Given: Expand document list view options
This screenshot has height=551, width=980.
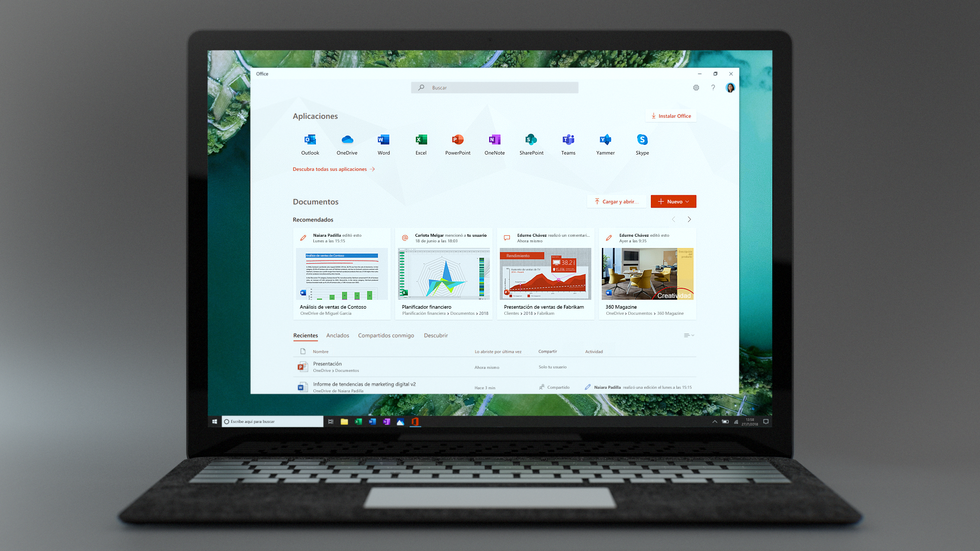Looking at the screenshot, I should coord(689,335).
